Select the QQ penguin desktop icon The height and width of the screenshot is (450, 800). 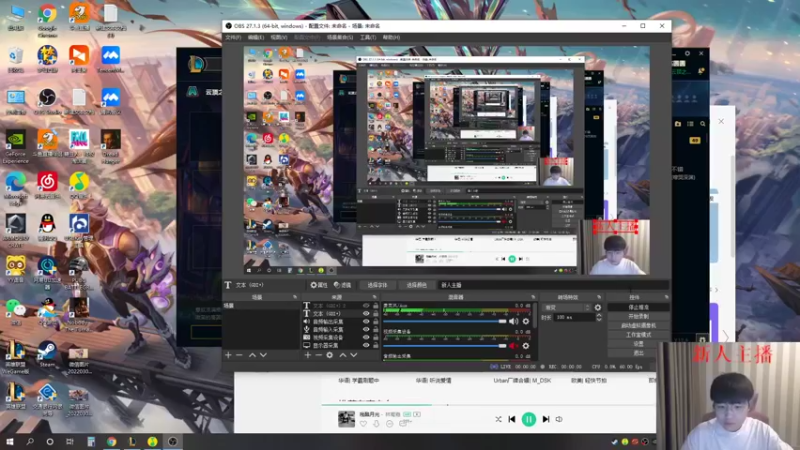pos(47,227)
